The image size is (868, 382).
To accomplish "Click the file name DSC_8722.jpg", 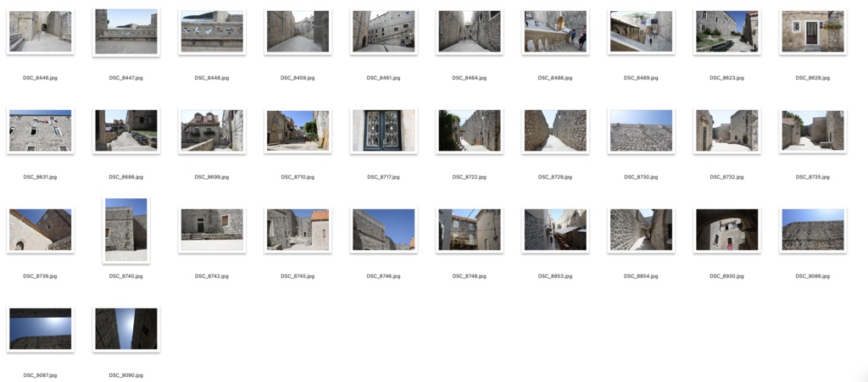I will coord(469,177).
